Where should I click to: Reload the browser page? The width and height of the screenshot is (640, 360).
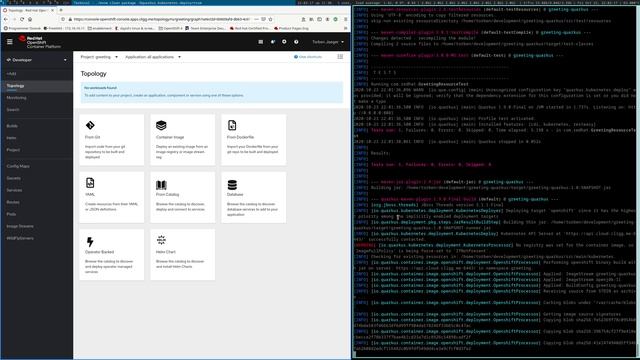pos(22,19)
